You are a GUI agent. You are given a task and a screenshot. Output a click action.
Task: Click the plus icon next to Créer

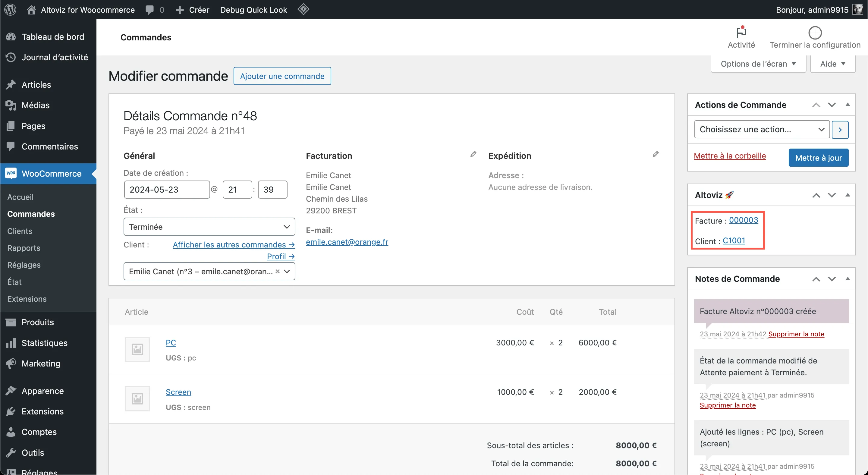[180, 10]
